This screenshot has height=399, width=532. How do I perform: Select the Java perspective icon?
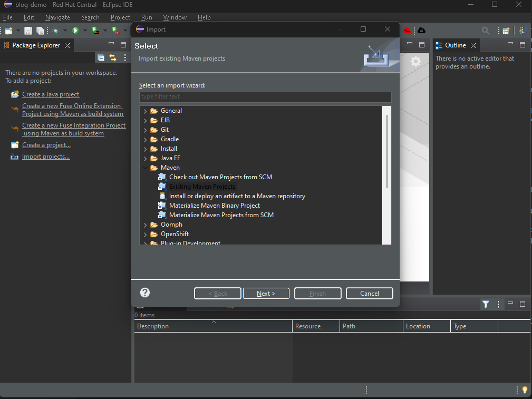pyautogui.click(x=522, y=31)
